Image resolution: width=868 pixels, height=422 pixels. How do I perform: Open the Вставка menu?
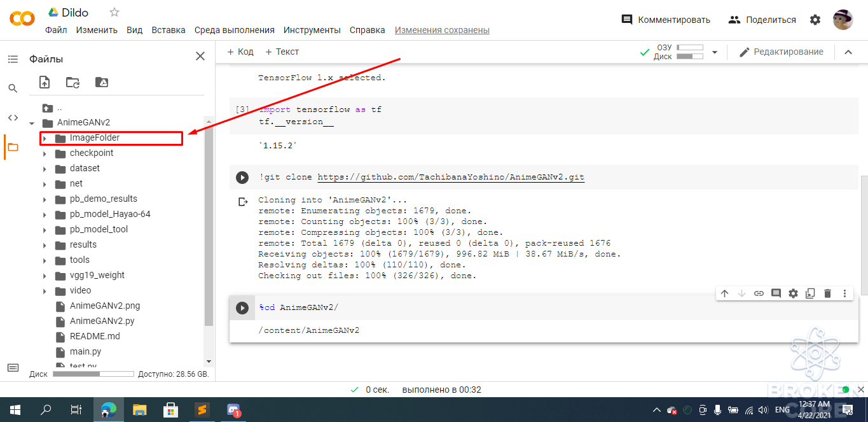[169, 30]
